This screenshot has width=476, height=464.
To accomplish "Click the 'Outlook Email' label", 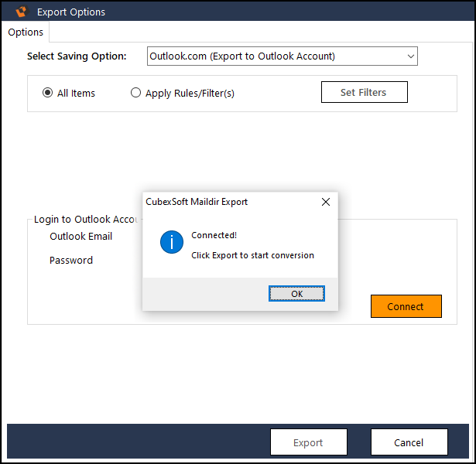I will click(81, 236).
